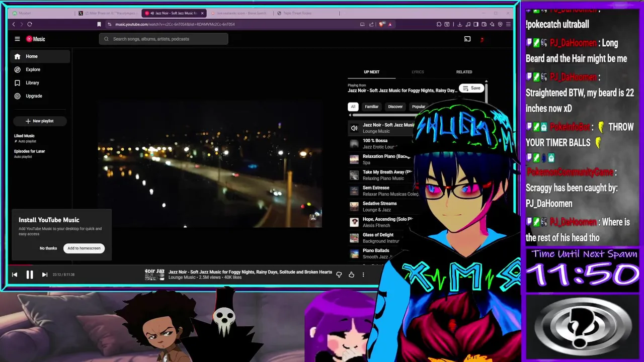Play Take My Breath Away from queue
The height and width of the screenshot is (362, 644).
pos(380,175)
